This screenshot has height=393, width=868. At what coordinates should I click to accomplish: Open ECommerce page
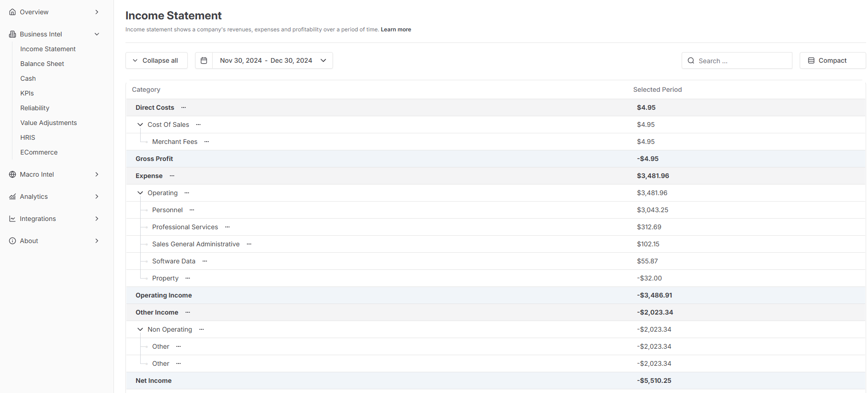pos(39,152)
